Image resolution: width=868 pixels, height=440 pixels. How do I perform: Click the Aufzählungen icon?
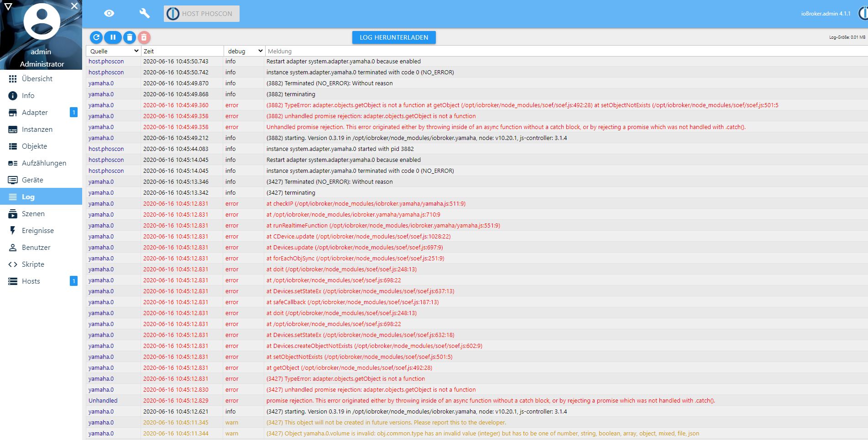pyautogui.click(x=13, y=163)
